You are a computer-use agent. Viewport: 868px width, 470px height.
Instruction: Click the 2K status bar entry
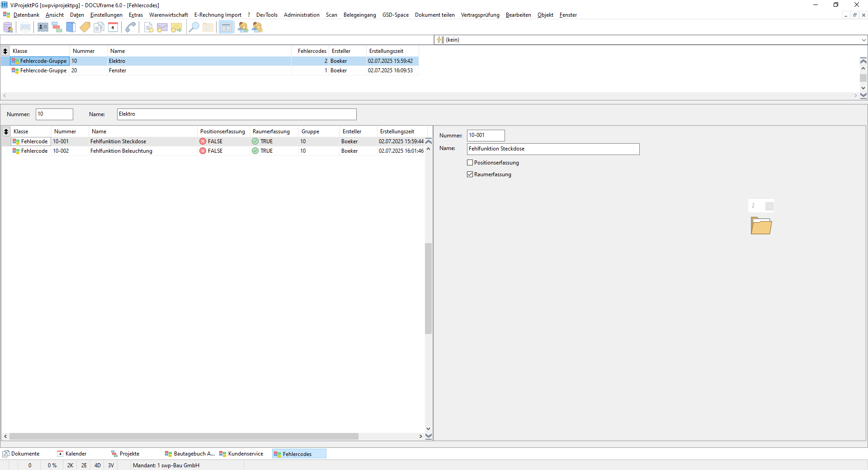pyautogui.click(x=70, y=465)
